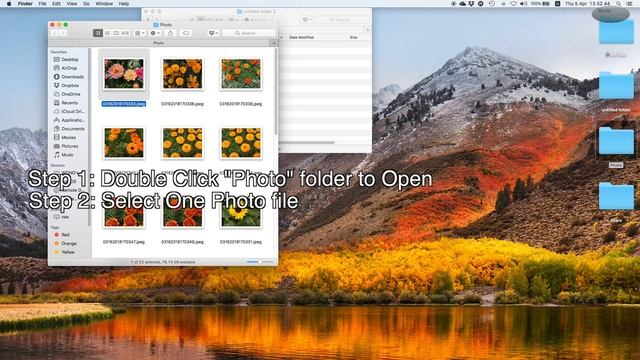Switch Photo window to column view

(x=116, y=33)
